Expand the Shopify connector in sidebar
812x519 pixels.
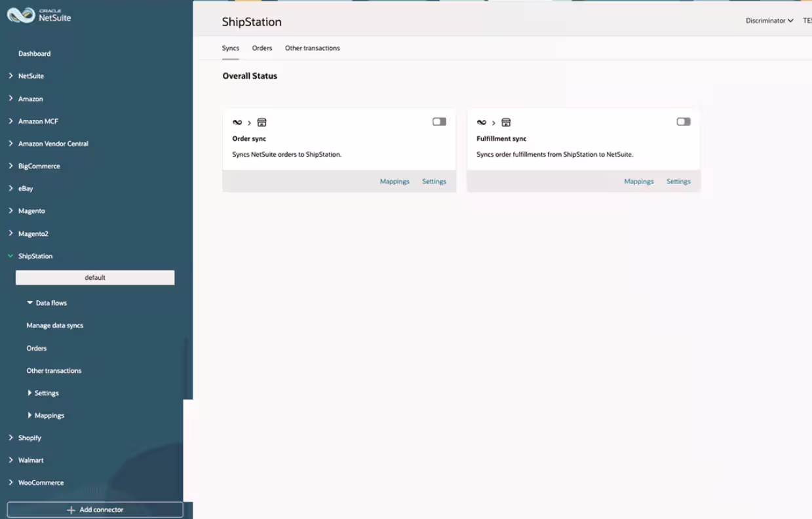10,438
